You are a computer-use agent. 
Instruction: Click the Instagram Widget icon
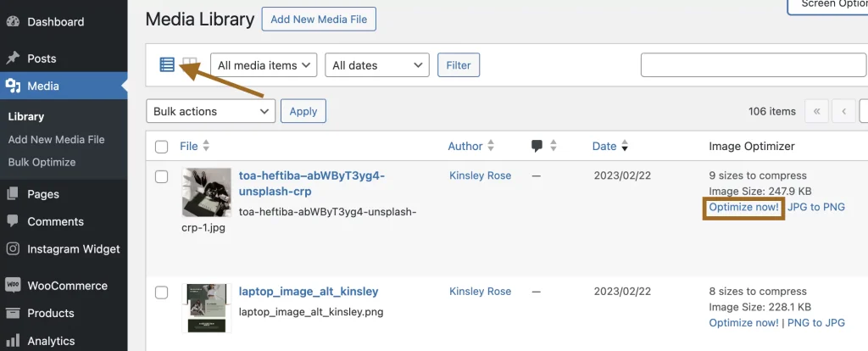click(x=13, y=249)
